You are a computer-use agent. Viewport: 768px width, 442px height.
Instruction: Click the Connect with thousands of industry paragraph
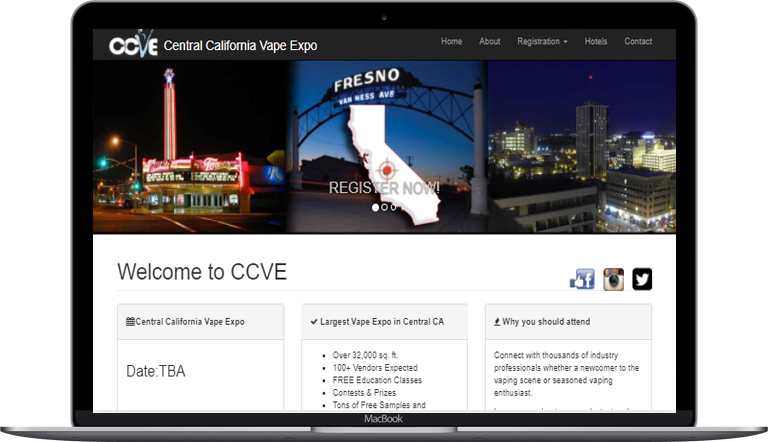567,373
